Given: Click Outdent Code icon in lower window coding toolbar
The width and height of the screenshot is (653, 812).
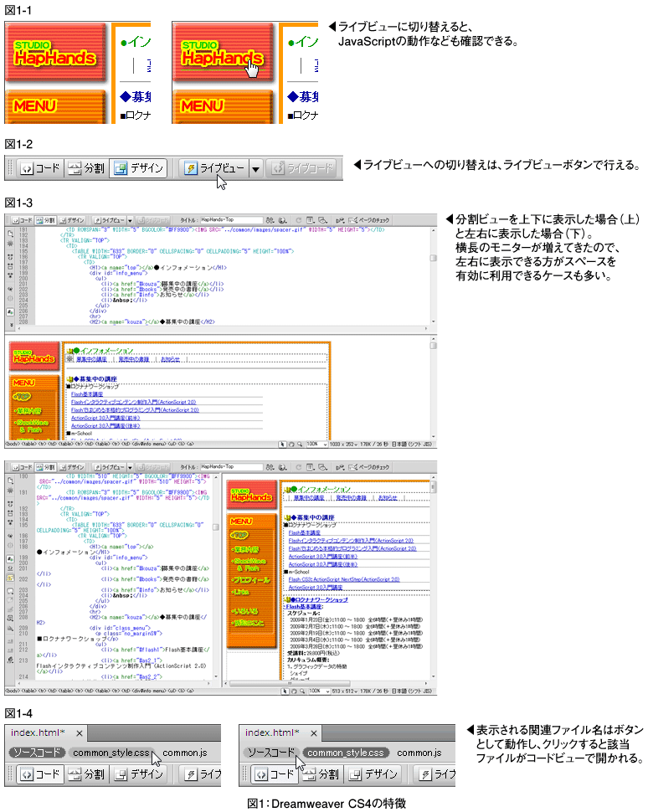Looking at the screenshot, I should point(10,650).
